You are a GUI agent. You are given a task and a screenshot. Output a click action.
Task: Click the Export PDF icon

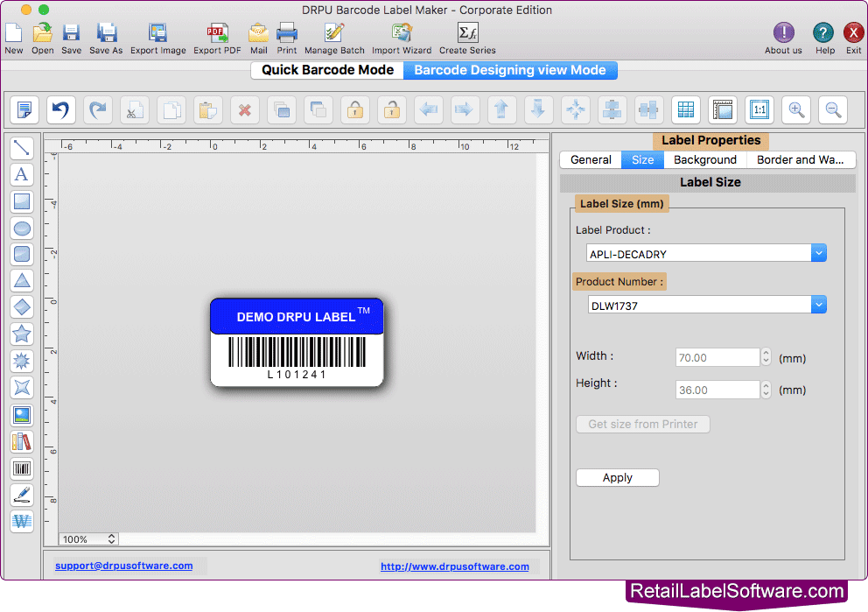[x=217, y=33]
